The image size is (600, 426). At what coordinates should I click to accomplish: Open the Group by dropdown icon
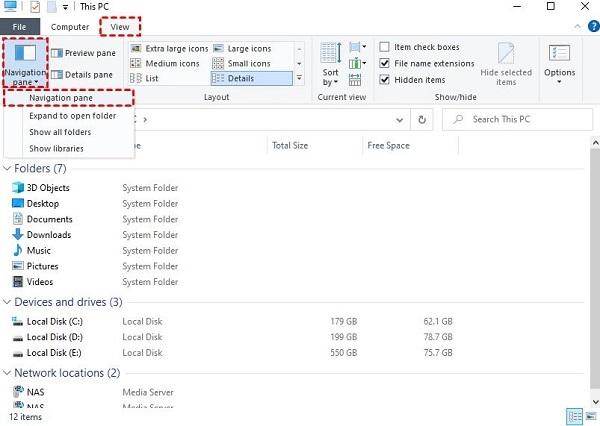[357, 47]
